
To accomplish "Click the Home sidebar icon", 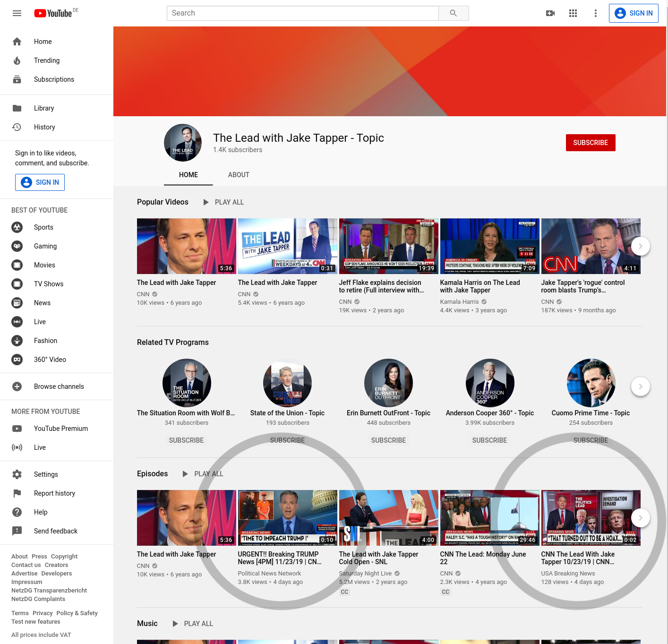I will coord(17,42).
